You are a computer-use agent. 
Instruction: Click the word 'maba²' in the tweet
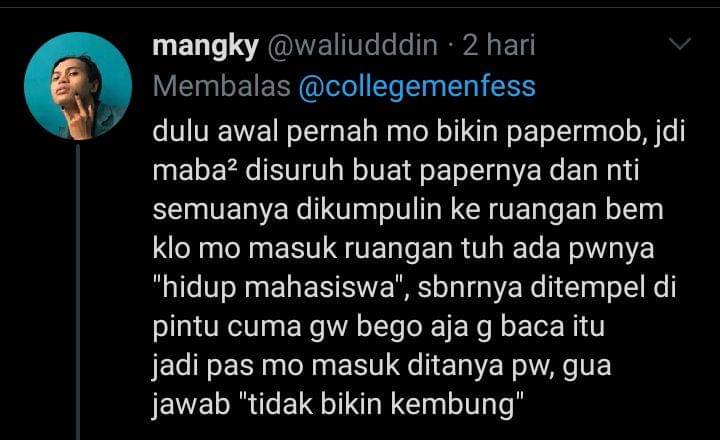pos(195,171)
